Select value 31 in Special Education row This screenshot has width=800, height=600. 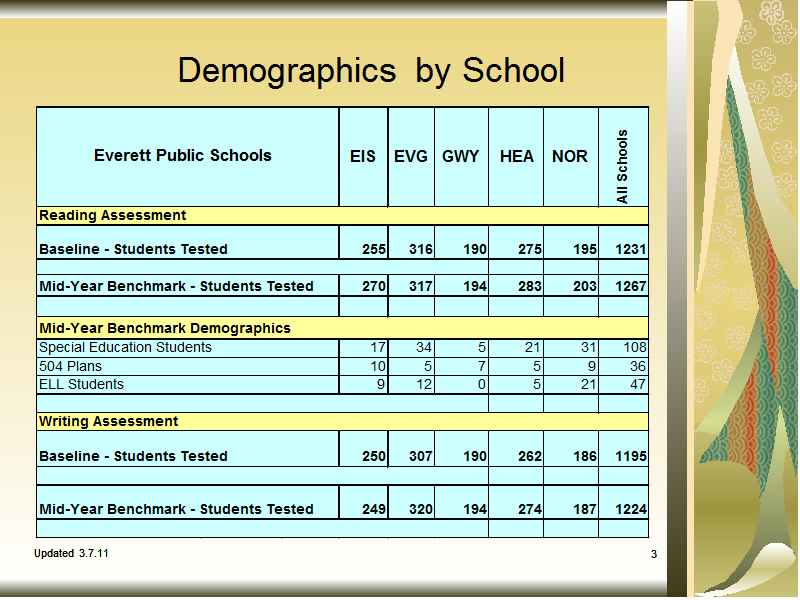[x=589, y=347]
